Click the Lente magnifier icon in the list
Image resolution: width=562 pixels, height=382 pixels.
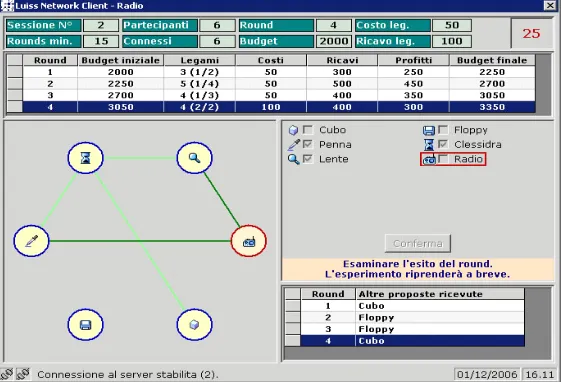tap(294, 159)
